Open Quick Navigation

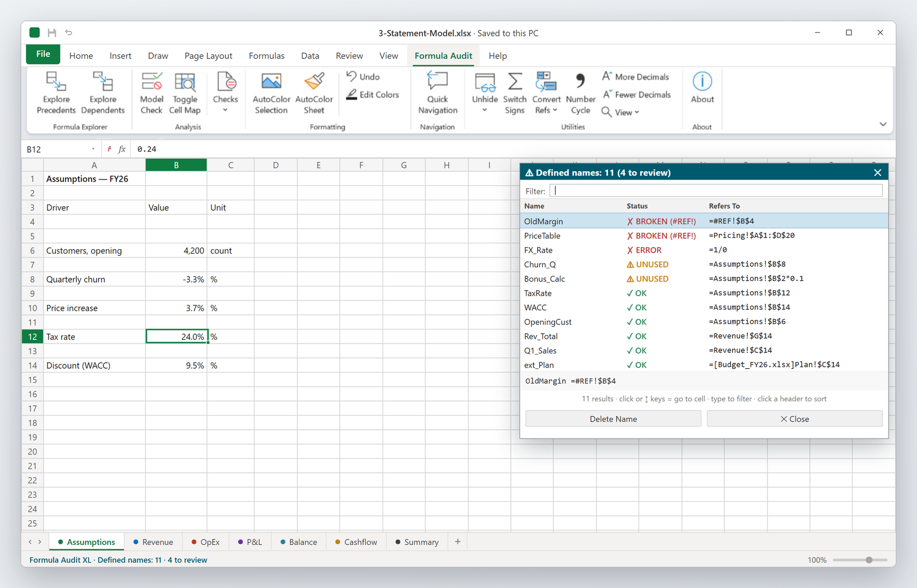pos(437,93)
